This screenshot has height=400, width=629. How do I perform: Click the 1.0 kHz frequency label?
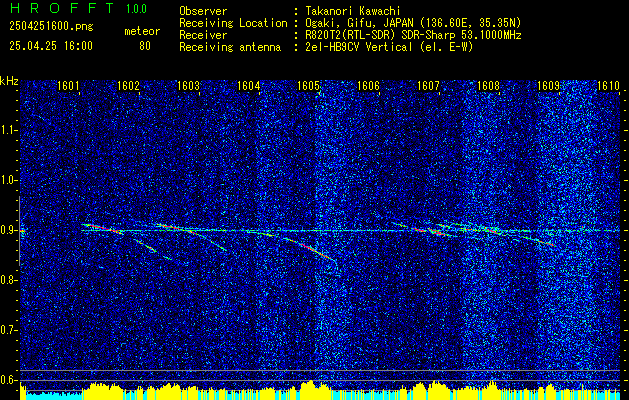9,180
